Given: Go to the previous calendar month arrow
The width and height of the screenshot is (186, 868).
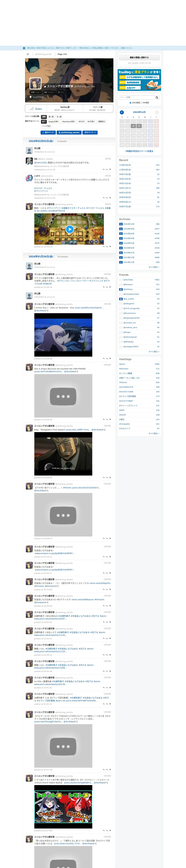Looking at the screenshot, I should (122, 112).
